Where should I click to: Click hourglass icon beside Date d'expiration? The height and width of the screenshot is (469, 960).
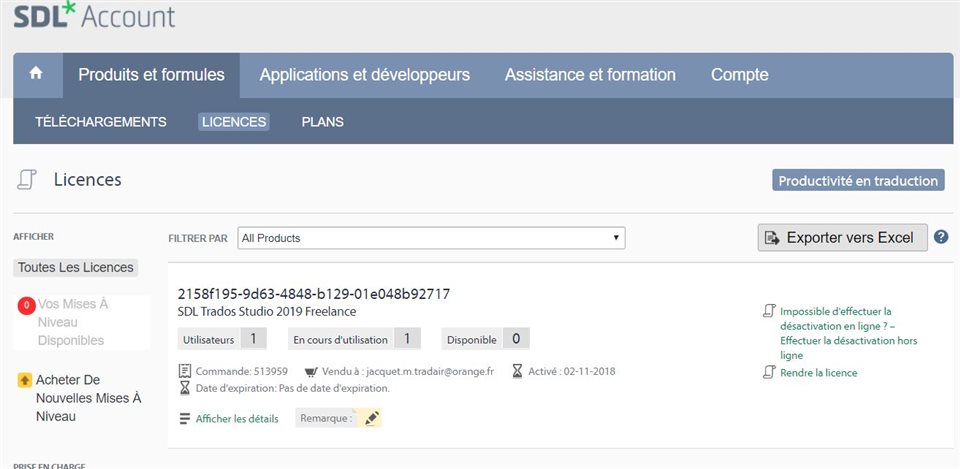pyautogui.click(x=185, y=388)
